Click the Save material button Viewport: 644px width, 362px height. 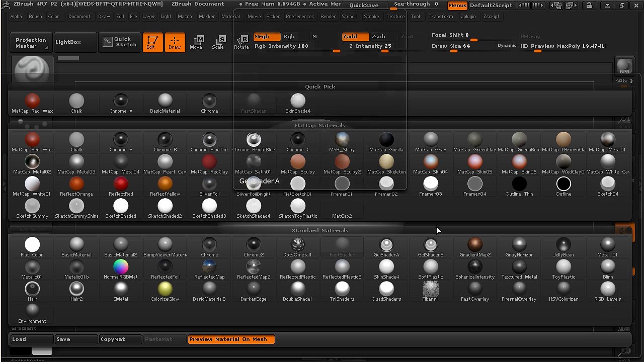(x=75, y=339)
